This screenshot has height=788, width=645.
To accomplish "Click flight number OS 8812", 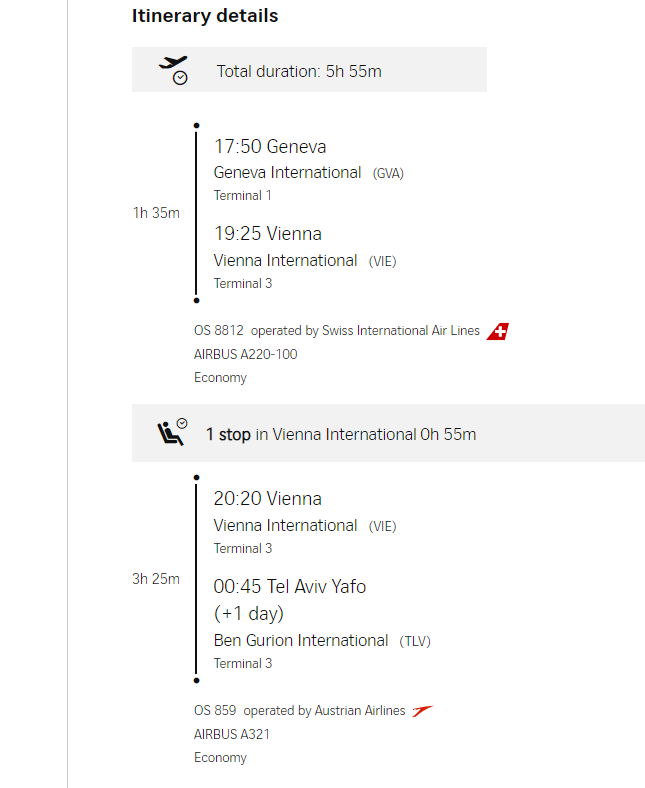I will 218,331.
